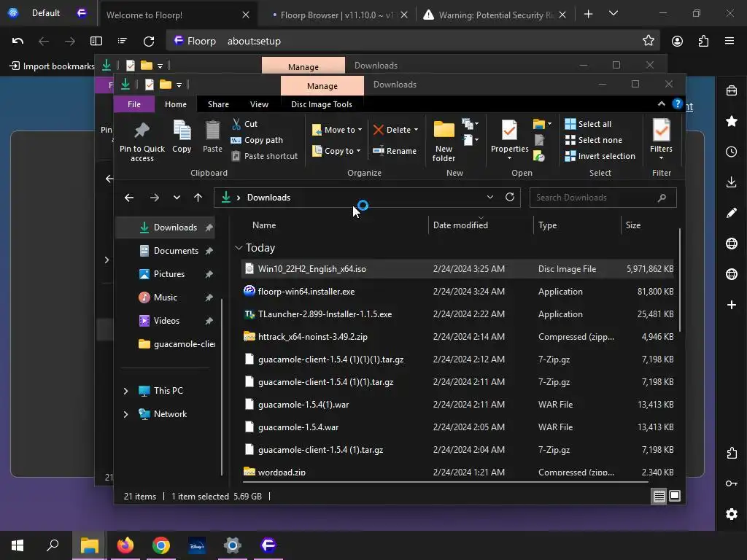
Task: Refresh the Downloads folder listing
Action: click(510, 197)
